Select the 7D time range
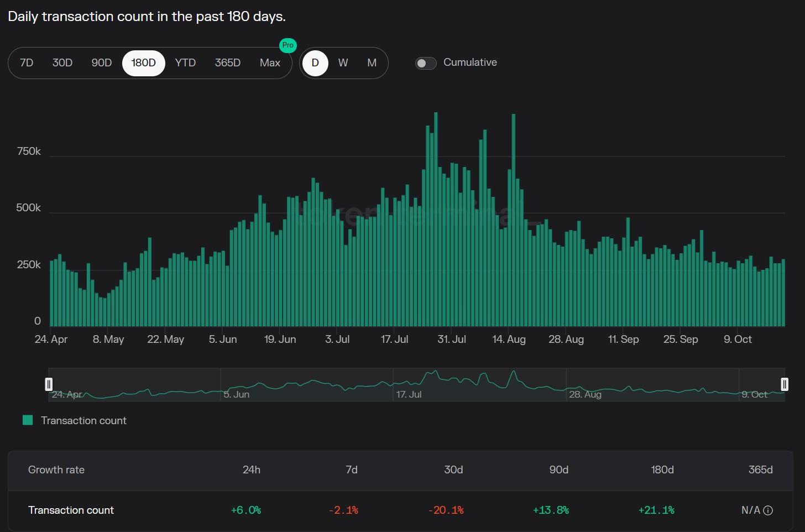Image resolution: width=805 pixels, height=532 pixels. tap(27, 62)
